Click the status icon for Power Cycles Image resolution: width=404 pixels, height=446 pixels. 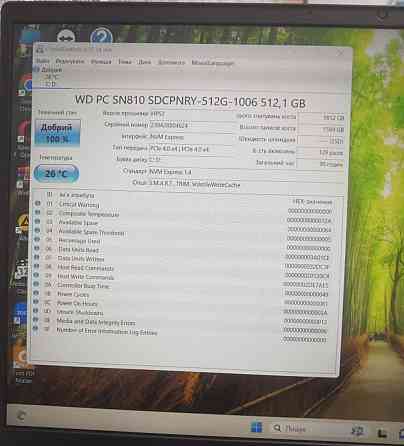tap(36, 293)
